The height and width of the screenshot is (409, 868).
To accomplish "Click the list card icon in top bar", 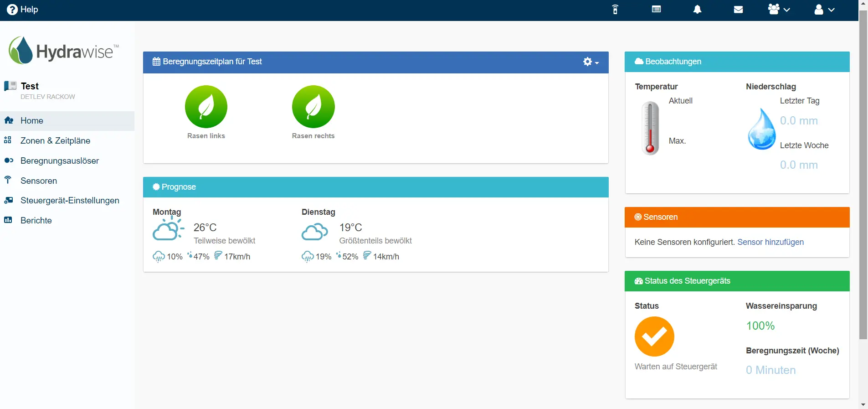I will 656,10.
